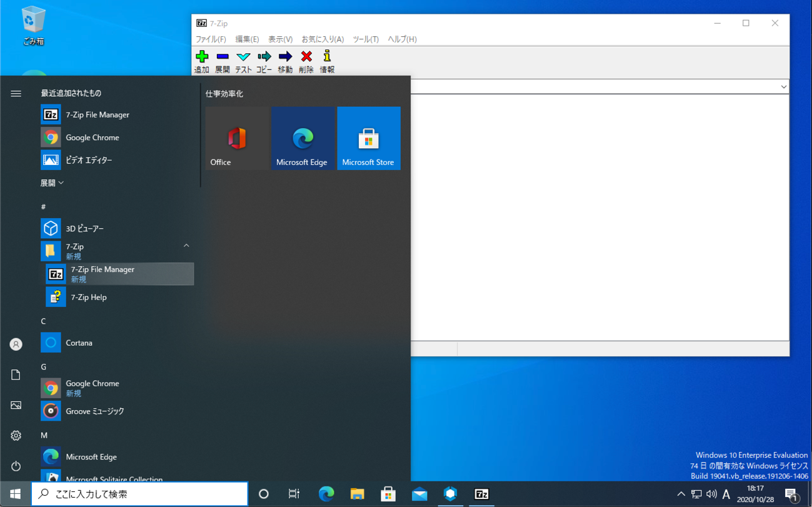812x507 pixels.
Task: Open the 表示(V) menu
Action: (280, 39)
